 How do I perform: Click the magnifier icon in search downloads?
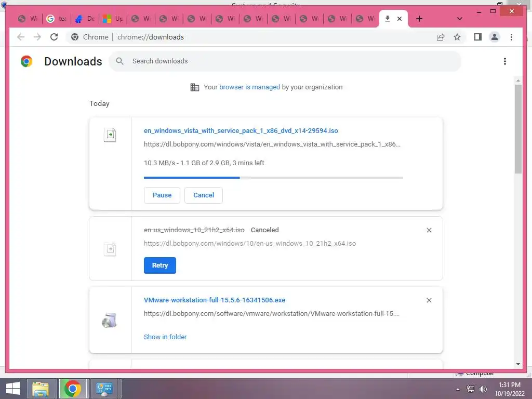[x=119, y=61]
